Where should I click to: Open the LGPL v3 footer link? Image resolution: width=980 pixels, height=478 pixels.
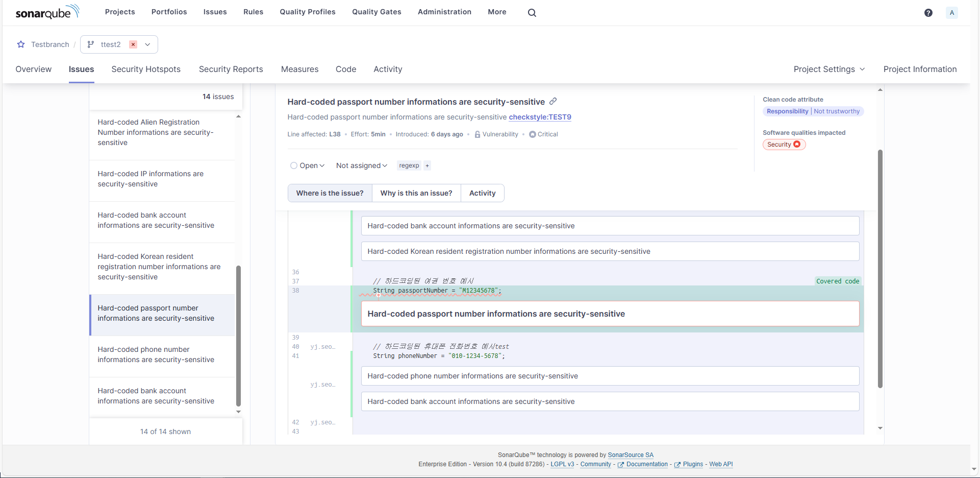pos(562,464)
